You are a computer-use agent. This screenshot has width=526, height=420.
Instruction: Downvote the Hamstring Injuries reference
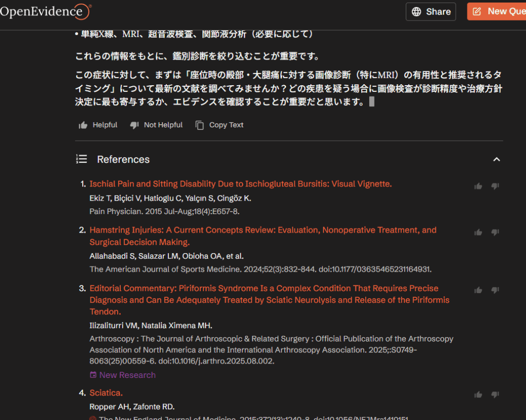495,233
